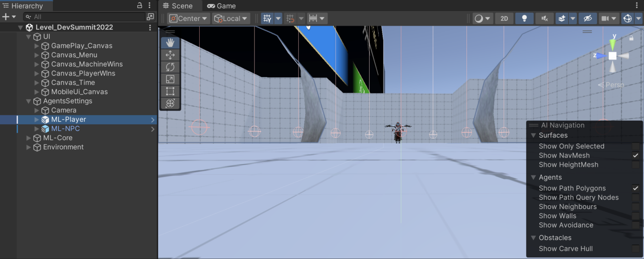644x259 pixels.
Task: Select the Transform tool
Action: click(x=170, y=103)
